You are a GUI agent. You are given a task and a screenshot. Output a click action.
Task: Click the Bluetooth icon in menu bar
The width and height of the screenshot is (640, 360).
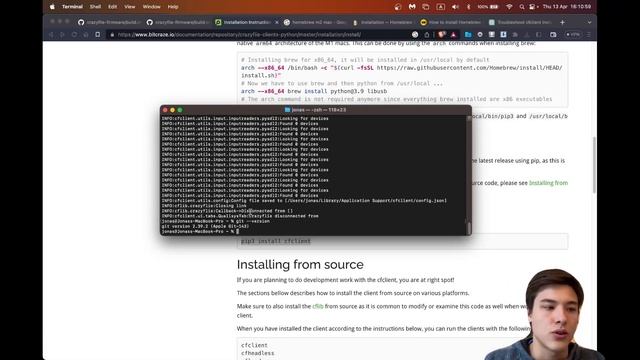click(x=469, y=7)
